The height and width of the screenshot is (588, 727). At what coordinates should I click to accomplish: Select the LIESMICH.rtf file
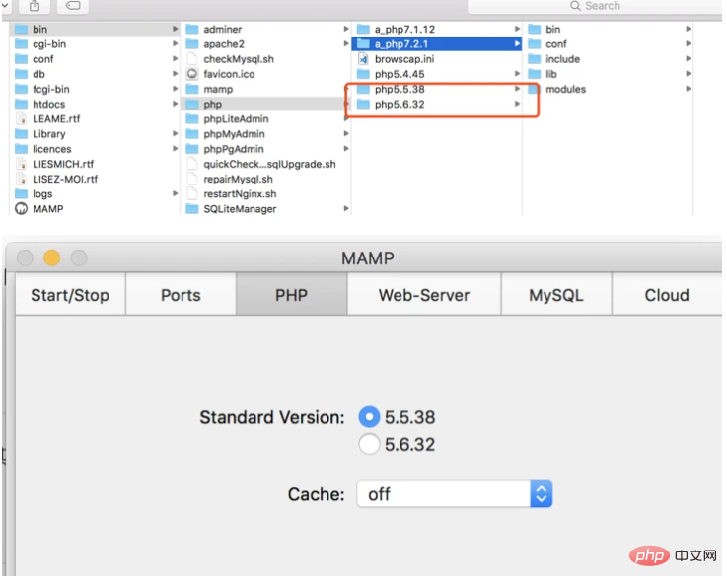(x=95, y=164)
